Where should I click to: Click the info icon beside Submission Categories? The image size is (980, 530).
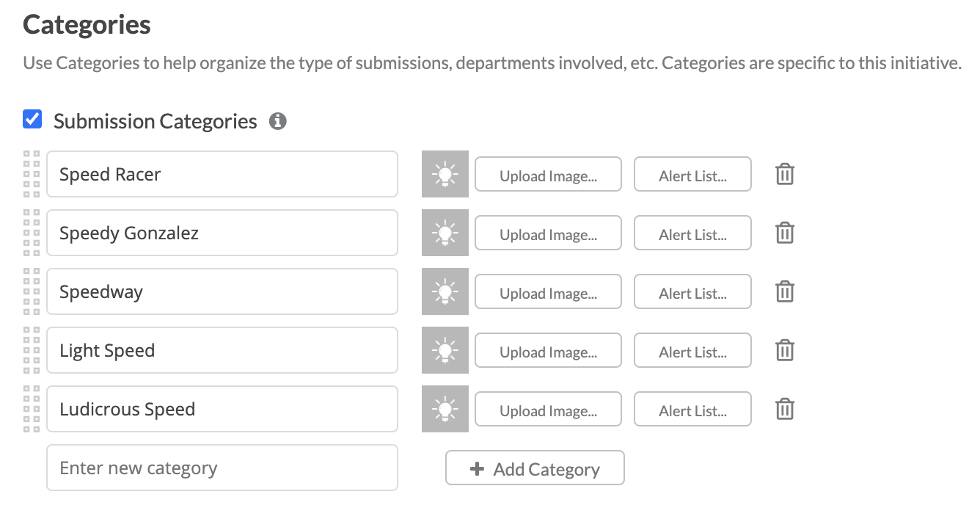[x=277, y=121]
